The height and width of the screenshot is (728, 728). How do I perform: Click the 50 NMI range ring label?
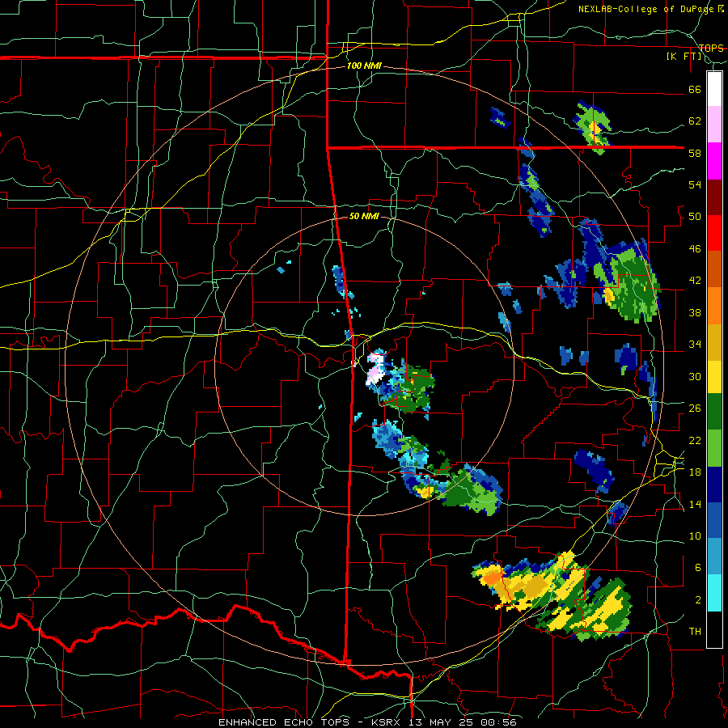(364, 216)
